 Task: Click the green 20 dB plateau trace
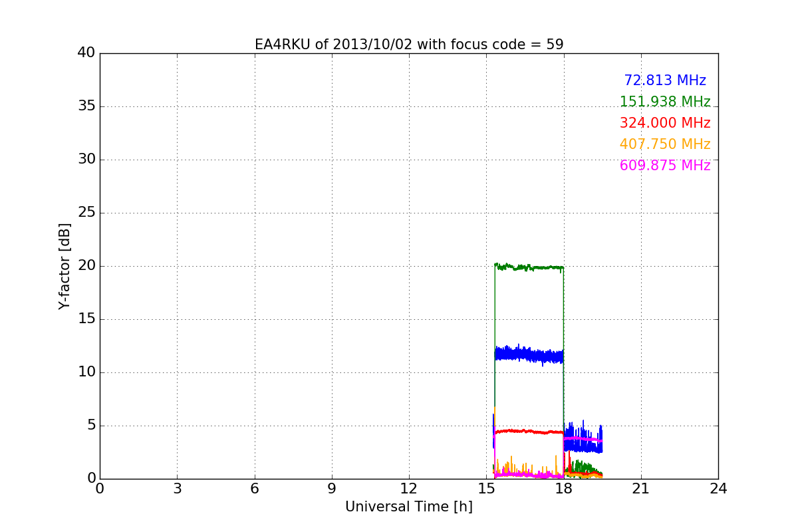(529, 267)
